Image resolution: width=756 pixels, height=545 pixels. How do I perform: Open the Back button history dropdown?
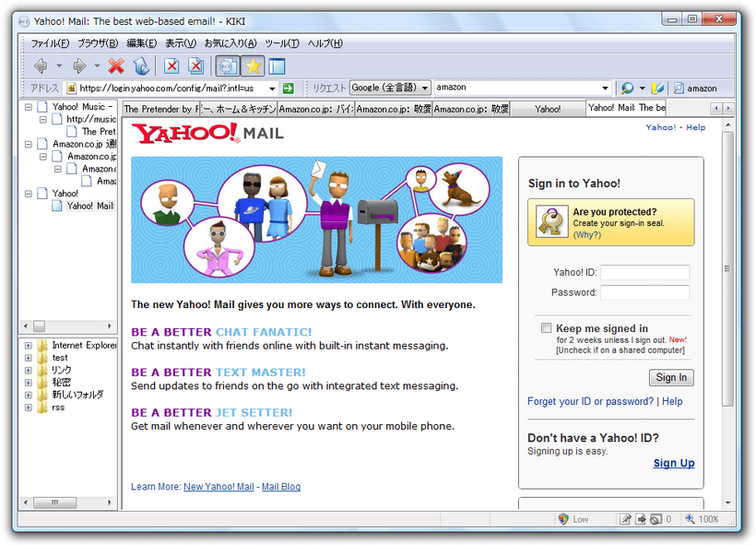59,65
